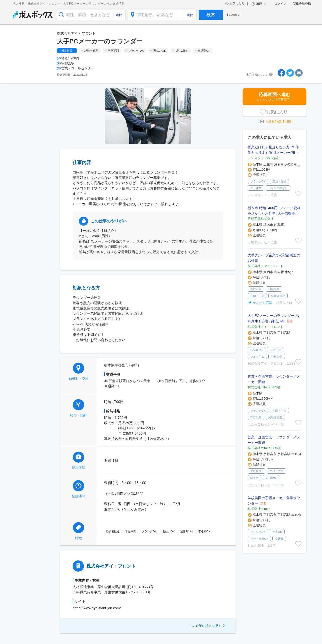The width and height of the screenshot is (322, 644).
Task: Click the 勤務時間 clock icon
Action: tap(78, 486)
